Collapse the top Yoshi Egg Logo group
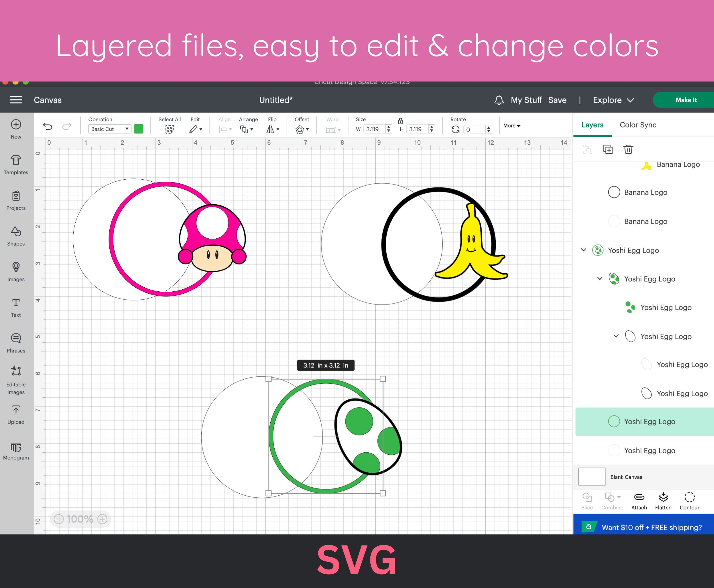The height and width of the screenshot is (588, 714). point(583,250)
